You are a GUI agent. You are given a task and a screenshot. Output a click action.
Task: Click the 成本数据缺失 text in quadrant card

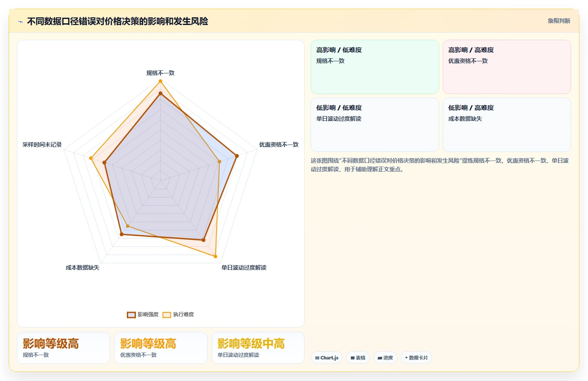(x=465, y=119)
